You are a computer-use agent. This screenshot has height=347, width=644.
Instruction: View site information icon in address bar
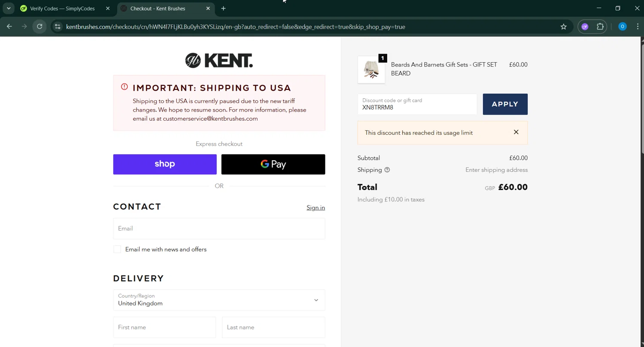(x=58, y=27)
